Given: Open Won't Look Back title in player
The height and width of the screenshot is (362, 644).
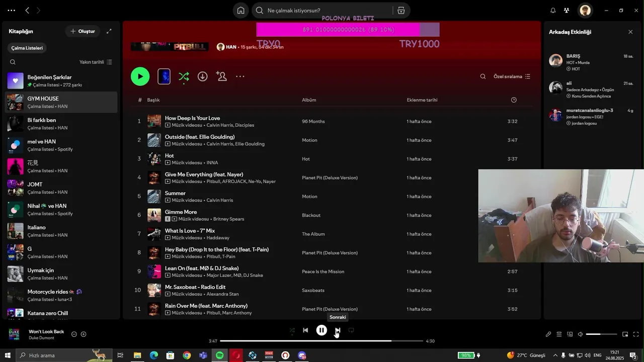Looking at the screenshot, I should (46, 332).
